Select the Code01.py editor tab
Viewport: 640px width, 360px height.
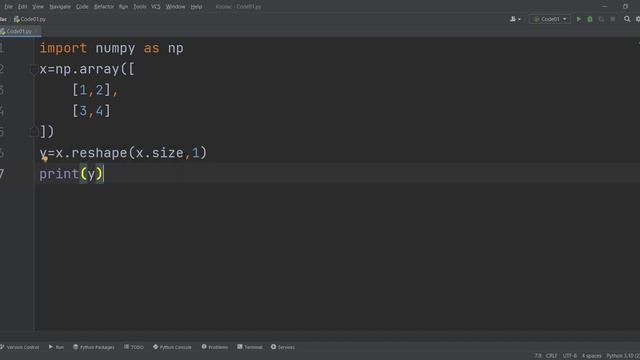pos(19,31)
